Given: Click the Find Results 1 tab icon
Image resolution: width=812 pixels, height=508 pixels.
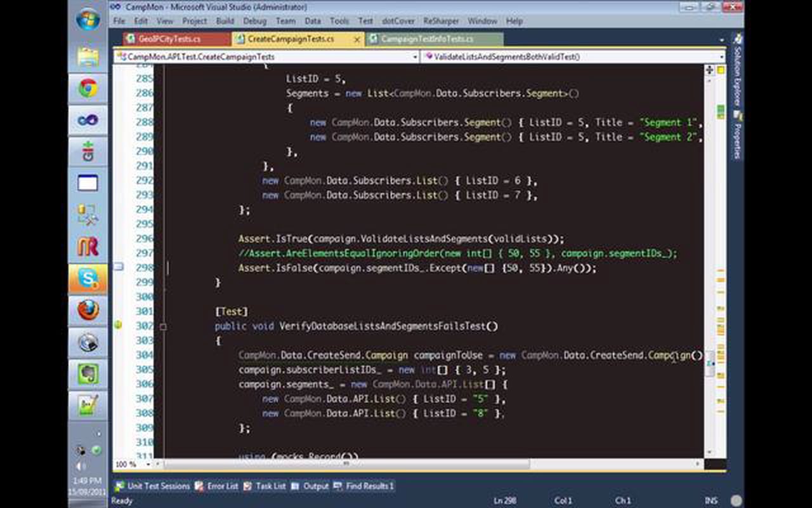Looking at the screenshot, I should (x=337, y=486).
